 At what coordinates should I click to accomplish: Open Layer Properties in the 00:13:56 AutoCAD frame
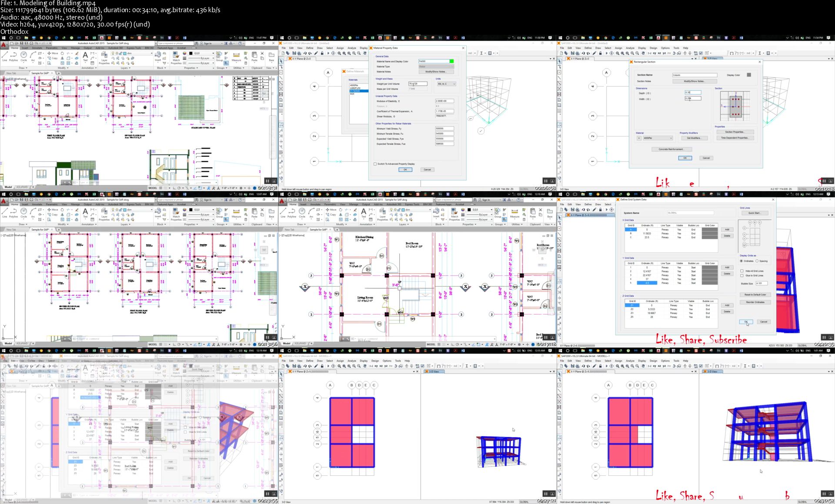(104, 214)
